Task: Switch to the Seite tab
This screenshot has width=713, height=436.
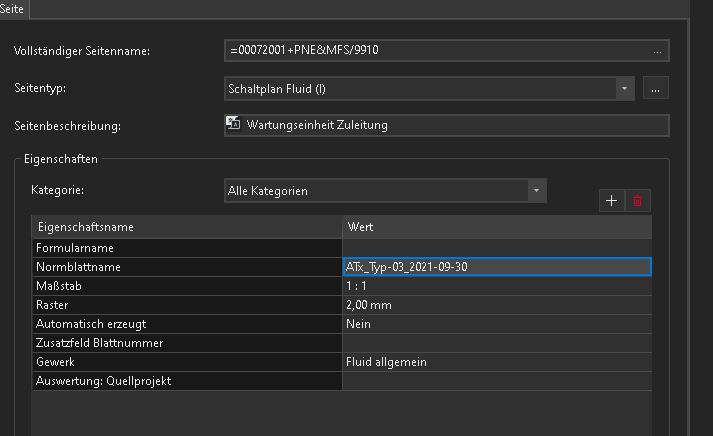Action: point(12,9)
